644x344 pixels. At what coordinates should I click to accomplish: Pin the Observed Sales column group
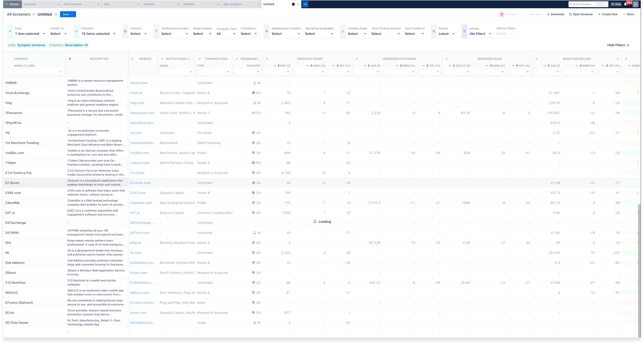coord(447,59)
